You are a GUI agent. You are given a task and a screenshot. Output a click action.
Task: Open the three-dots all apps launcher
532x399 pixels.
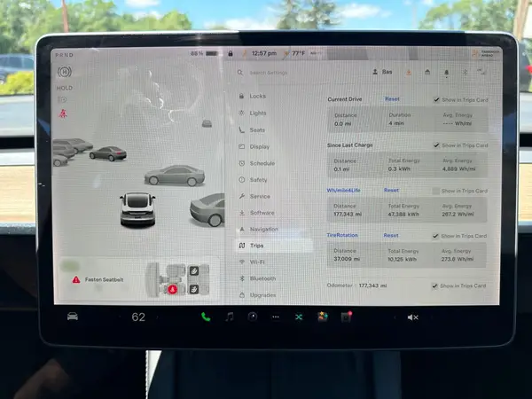pyautogui.click(x=276, y=317)
